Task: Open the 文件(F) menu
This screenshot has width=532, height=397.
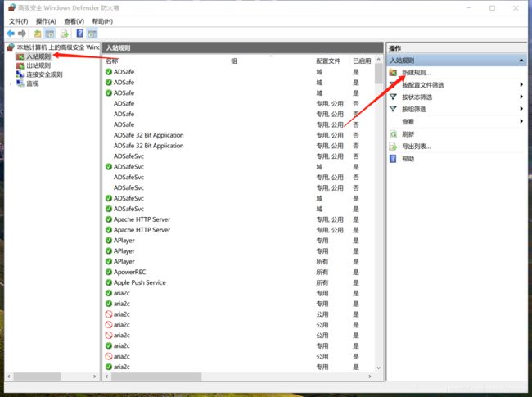Action: [x=18, y=21]
